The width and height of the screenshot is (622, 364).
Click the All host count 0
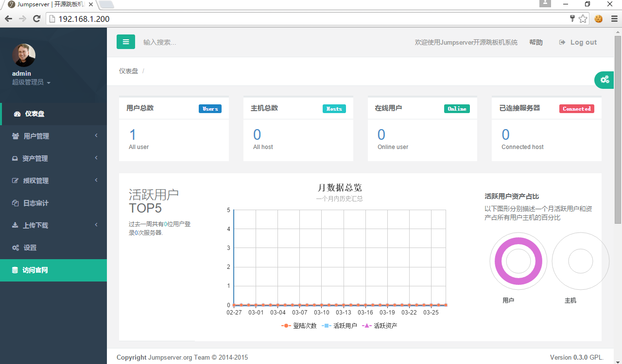pos(257,134)
